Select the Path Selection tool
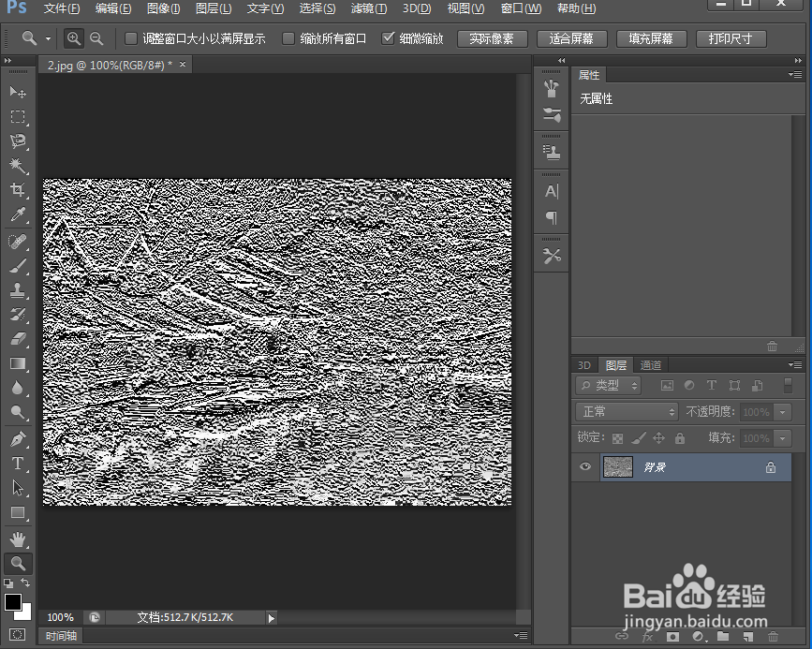The height and width of the screenshot is (649, 812). click(x=18, y=487)
